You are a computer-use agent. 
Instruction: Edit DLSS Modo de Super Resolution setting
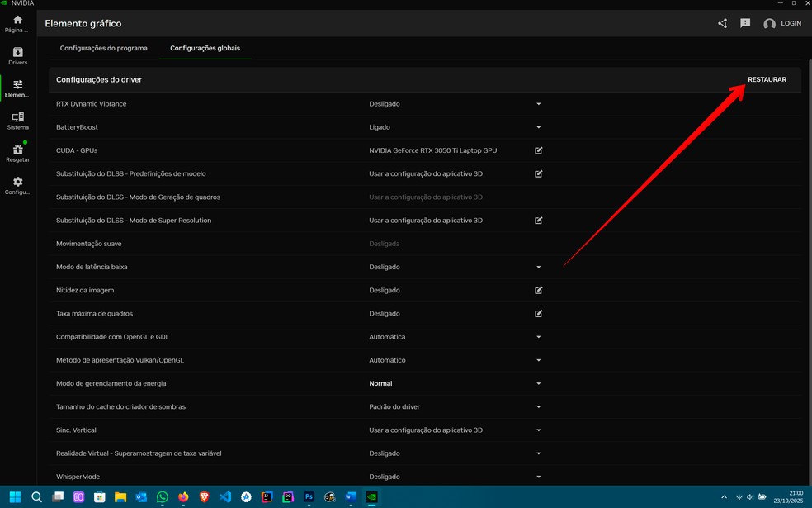click(538, 221)
